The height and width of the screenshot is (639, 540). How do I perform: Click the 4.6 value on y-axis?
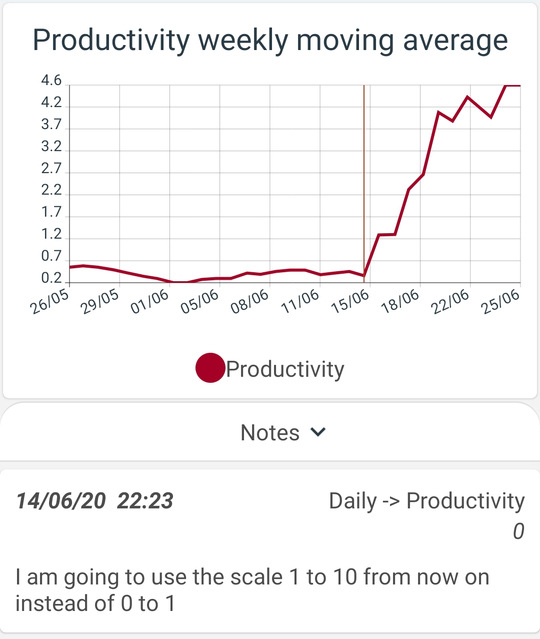[51, 81]
